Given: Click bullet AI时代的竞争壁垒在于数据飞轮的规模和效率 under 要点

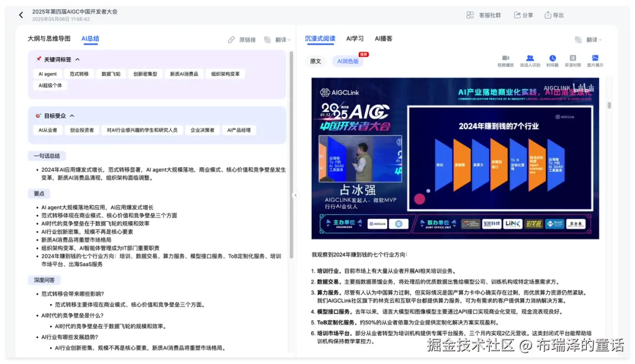Looking at the screenshot, I should click(95, 223).
